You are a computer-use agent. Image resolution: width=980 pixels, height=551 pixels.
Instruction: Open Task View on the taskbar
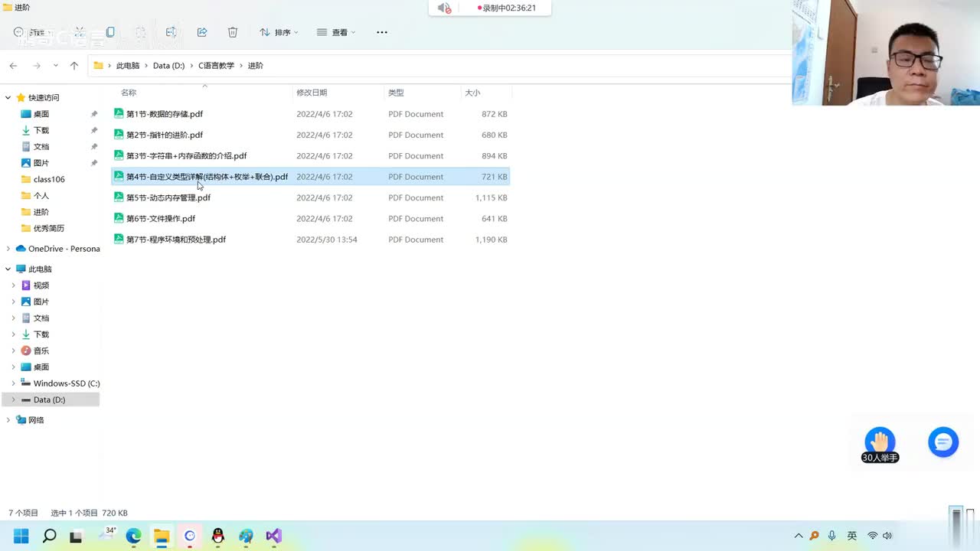(x=76, y=536)
